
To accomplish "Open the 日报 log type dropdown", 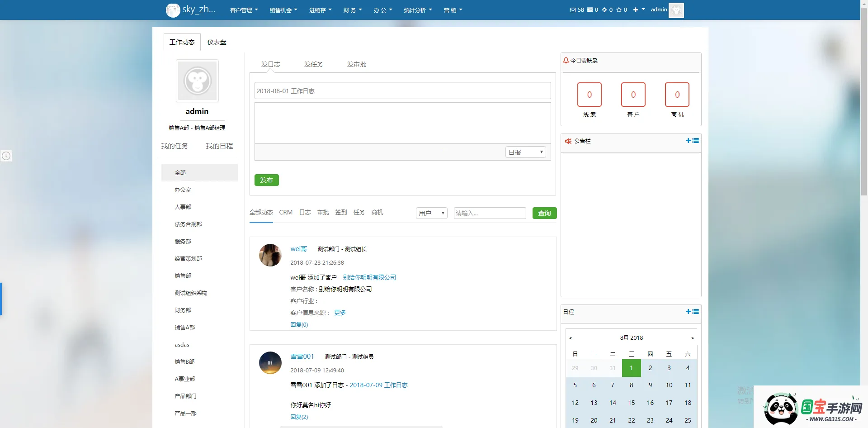I will point(525,152).
